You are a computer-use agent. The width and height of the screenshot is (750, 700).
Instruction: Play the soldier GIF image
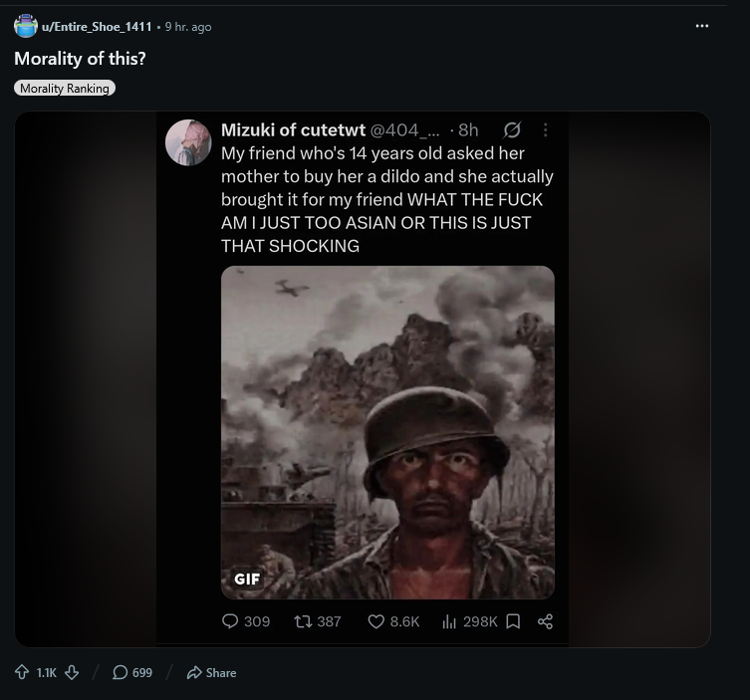click(x=387, y=432)
